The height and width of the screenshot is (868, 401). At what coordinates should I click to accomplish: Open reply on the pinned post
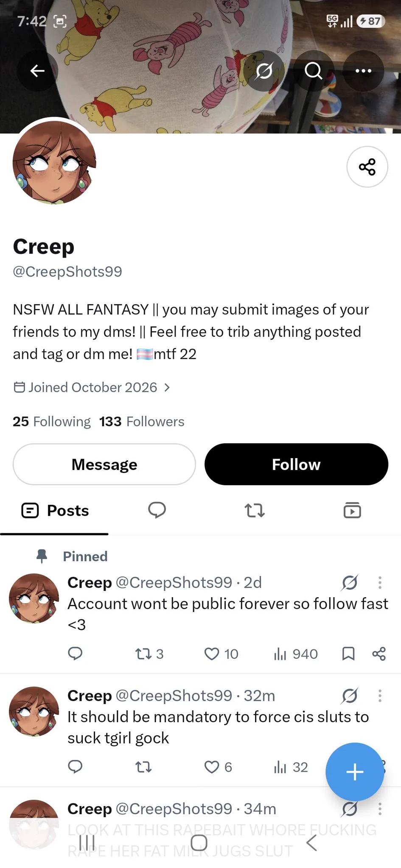click(75, 654)
